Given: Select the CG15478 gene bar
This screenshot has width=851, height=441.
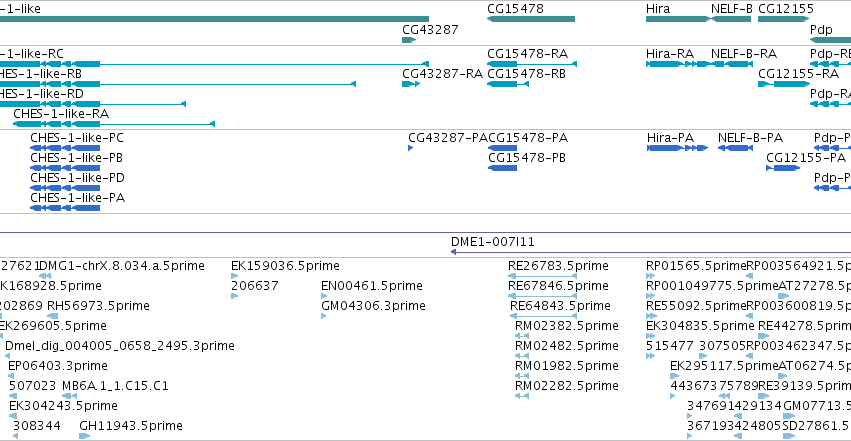Looking at the screenshot, I should [x=531, y=19].
